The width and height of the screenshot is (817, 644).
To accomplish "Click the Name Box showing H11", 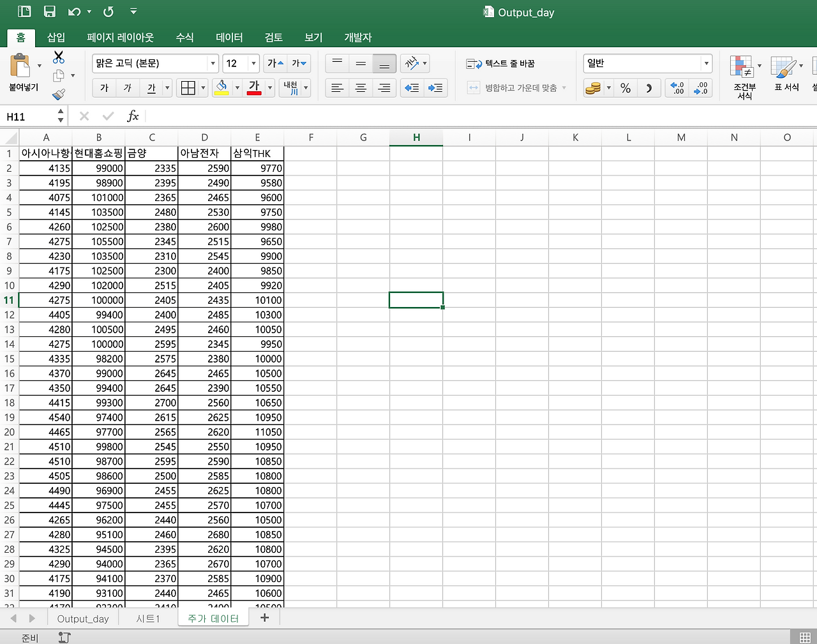I will [29, 116].
